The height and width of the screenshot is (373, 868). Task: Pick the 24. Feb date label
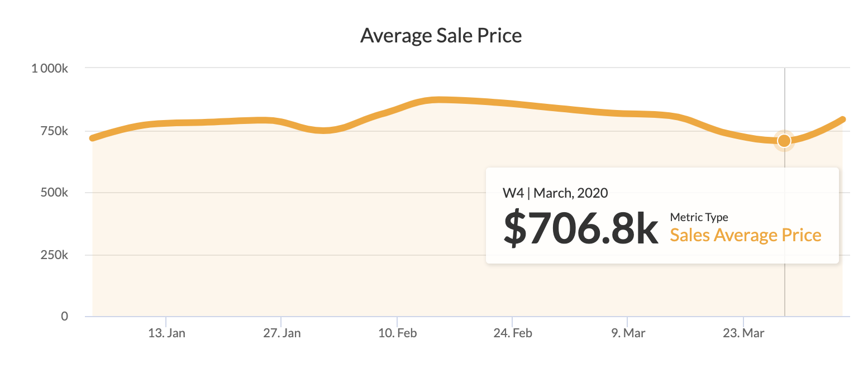[513, 333]
